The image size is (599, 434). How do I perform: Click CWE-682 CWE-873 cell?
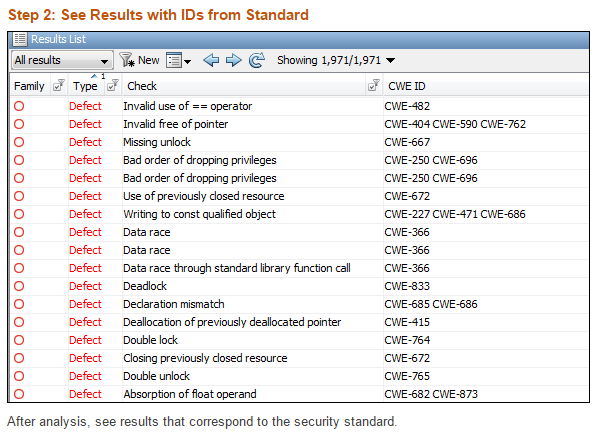431,394
